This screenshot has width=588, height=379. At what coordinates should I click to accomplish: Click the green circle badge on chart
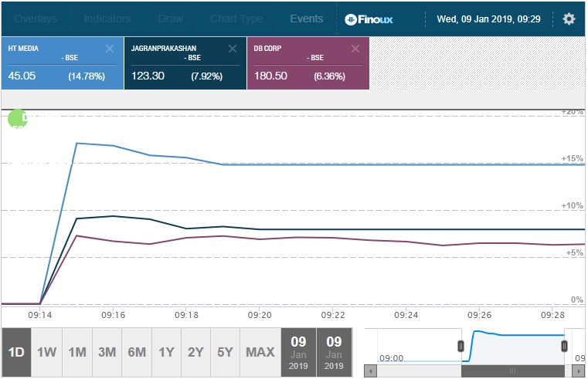point(17,119)
